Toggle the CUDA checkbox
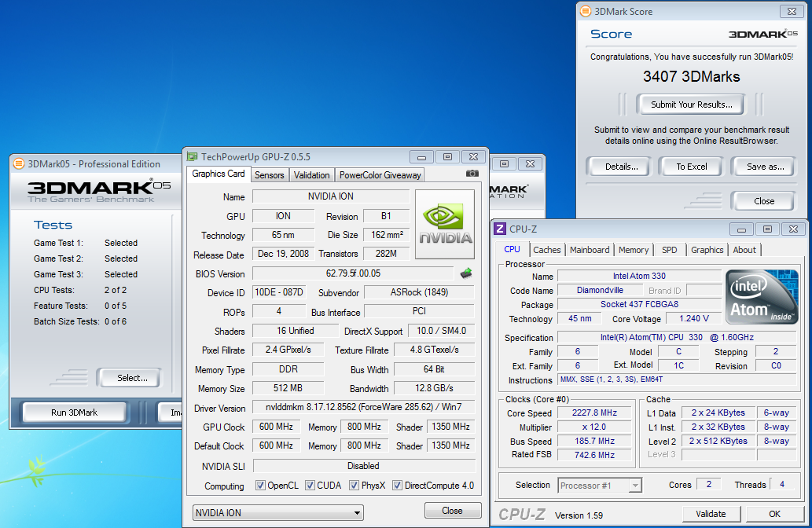Viewport: 812px width, 528px height. click(310, 485)
